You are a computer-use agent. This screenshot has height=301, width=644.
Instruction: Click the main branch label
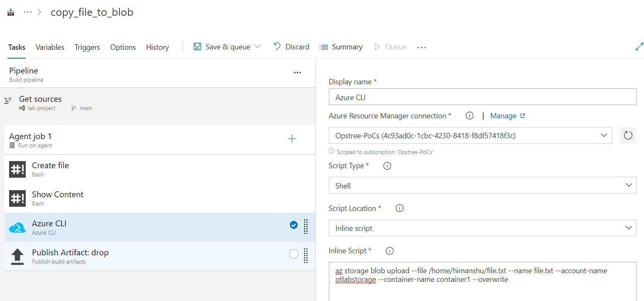pyautogui.click(x=86, y=108)
